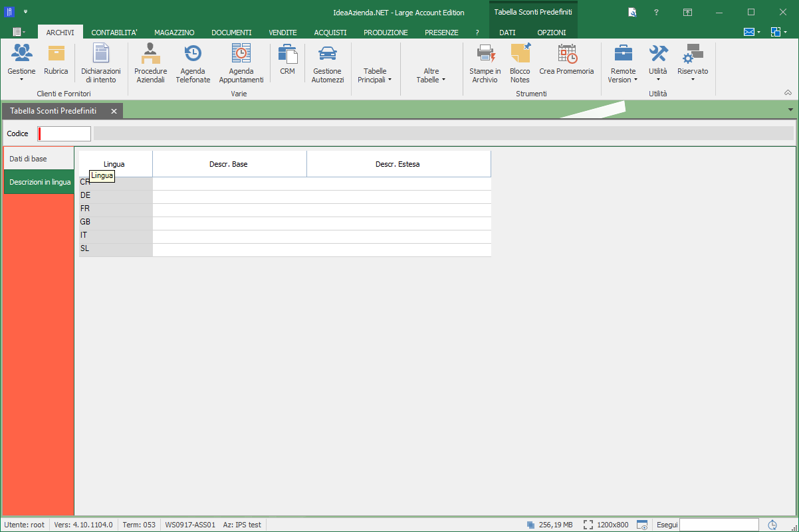Click the mail envelope icon
The image size is (799, 532).
(x=748, y=32)
